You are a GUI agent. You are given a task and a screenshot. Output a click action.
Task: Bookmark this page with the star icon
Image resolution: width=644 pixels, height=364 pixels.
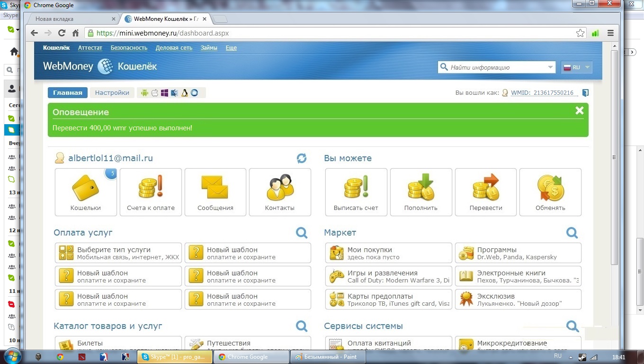tap(580, 33)
